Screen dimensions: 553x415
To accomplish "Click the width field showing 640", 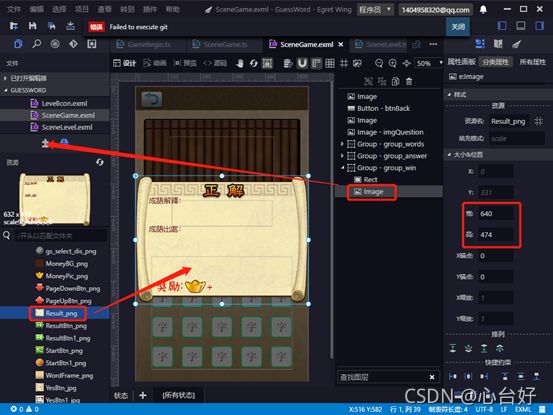I will 496,214.
